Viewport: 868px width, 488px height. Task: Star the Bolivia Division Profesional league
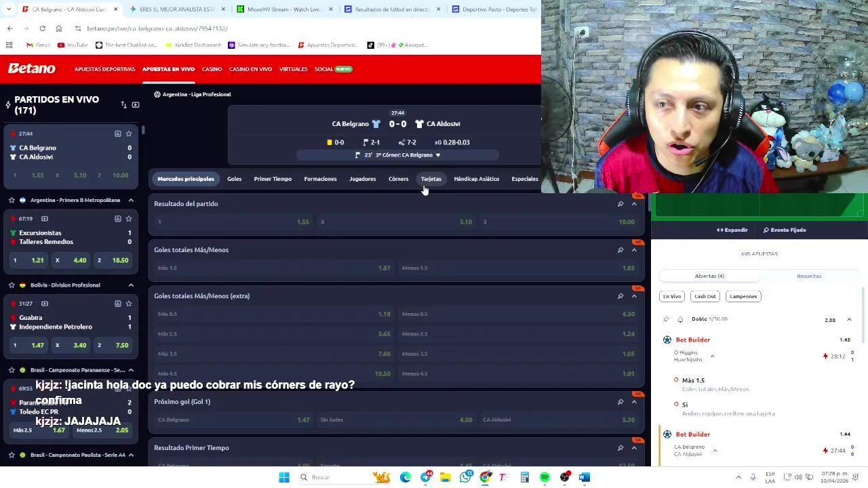coord(12,285)
